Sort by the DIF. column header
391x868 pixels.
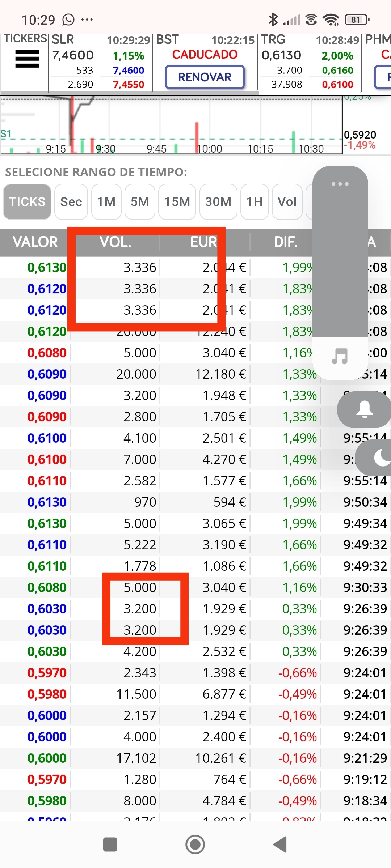pos(286,242)
